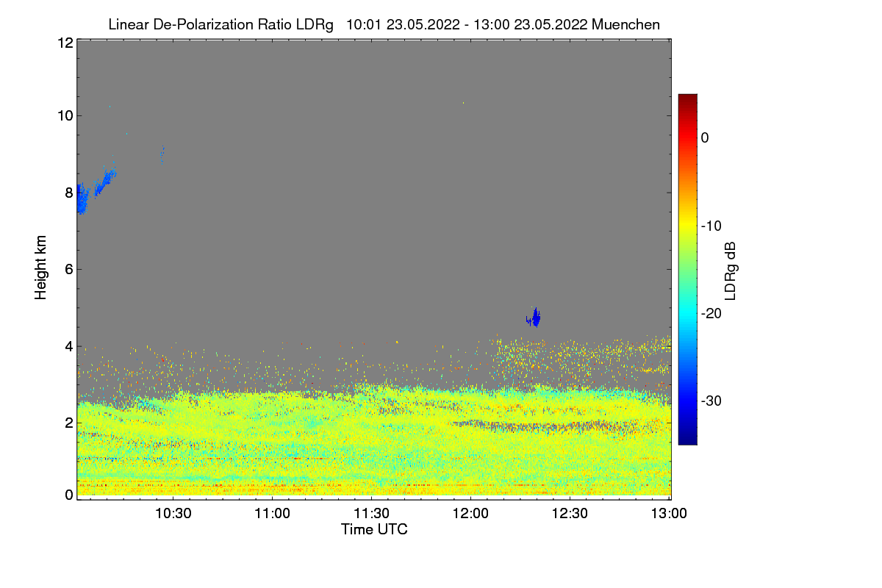Click the 13:00 time tick label
Viewport: 882px width, 588px height.
[x=668, y=513]
